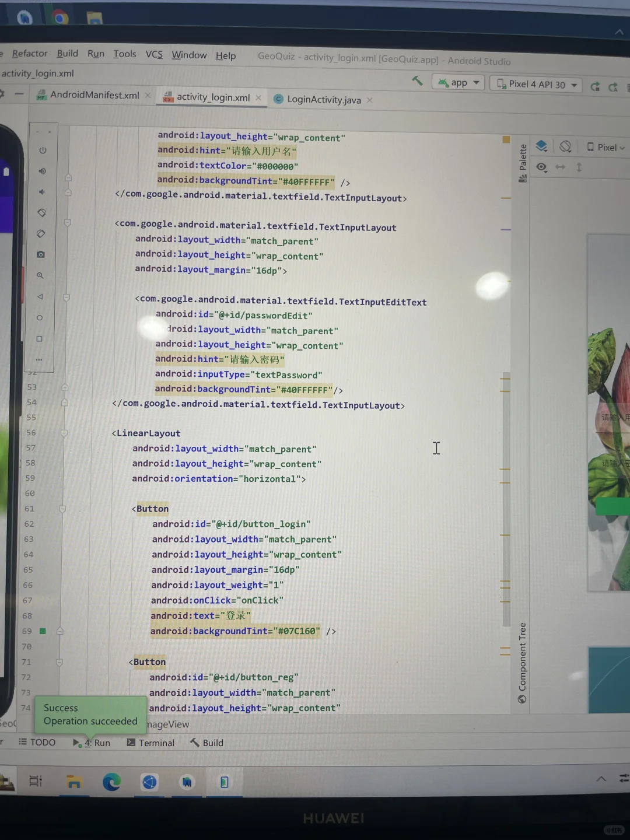630x840 pixels.
Task: Click the emulator Home circle button
Action: [x=40, y=318]
